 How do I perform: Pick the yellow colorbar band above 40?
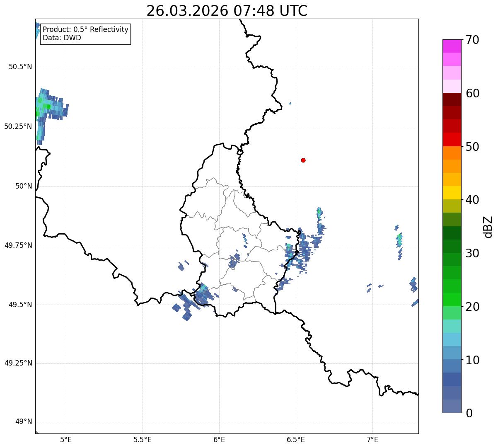click(x=452, y=193)
